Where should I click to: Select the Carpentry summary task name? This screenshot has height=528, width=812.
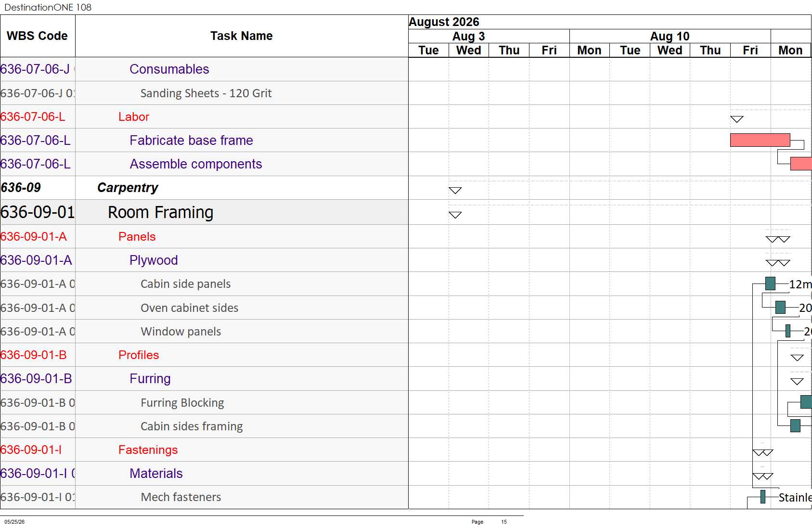[128, 188]
